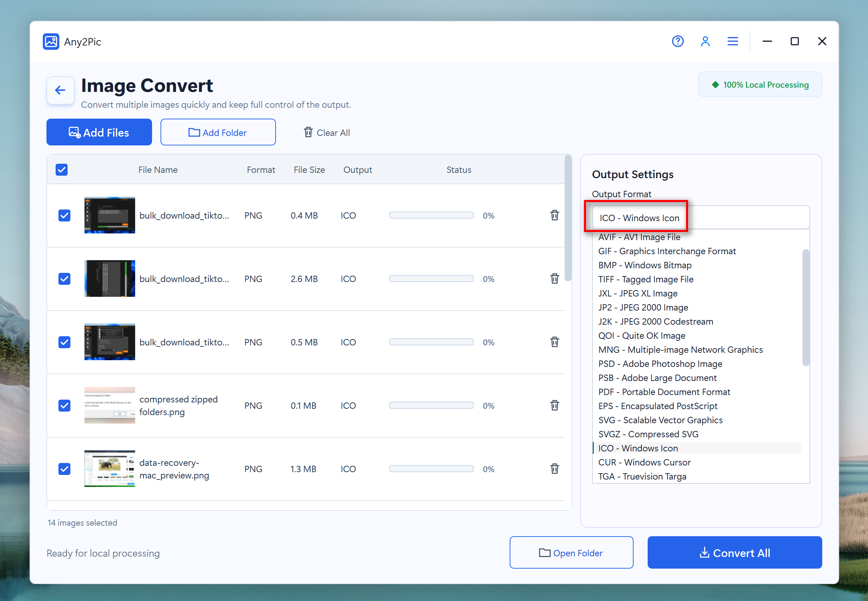Click the "14 images selected" text

82,523
